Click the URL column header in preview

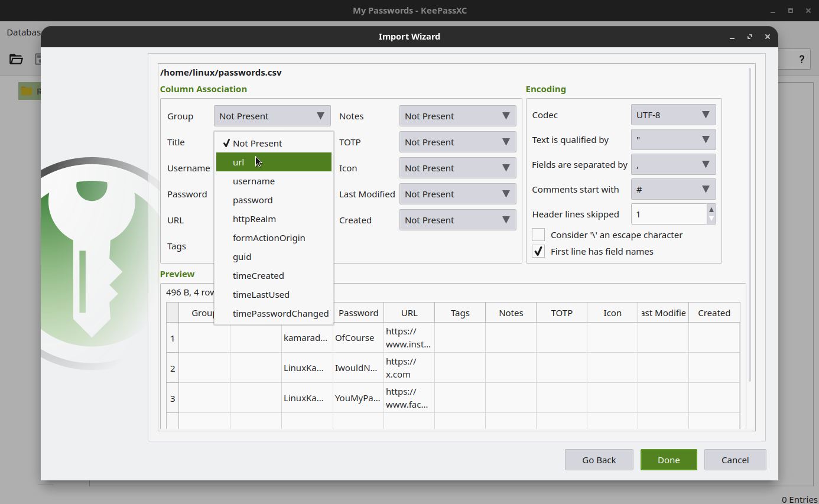point(409,313)
